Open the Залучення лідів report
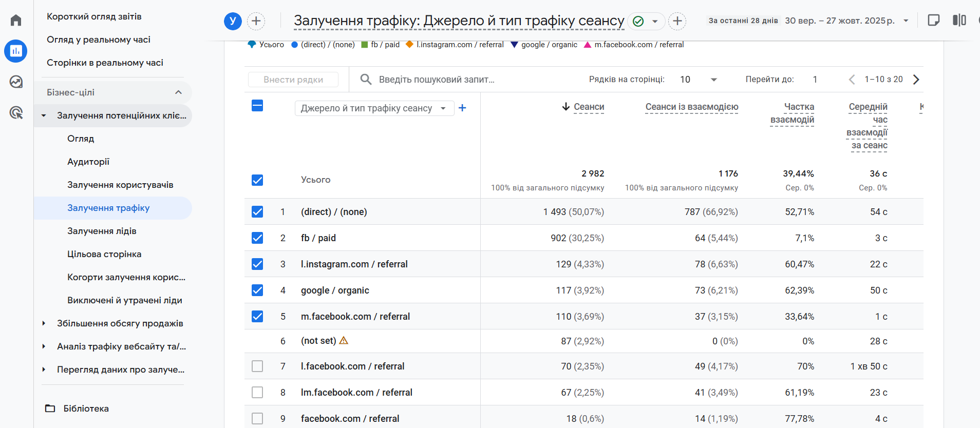Screen dimensions: 980x428 (102, 231)
